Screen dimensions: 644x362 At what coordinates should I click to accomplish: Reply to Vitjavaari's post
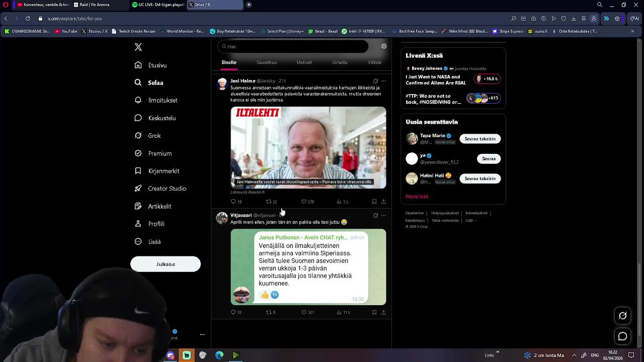tap(236, 312)
